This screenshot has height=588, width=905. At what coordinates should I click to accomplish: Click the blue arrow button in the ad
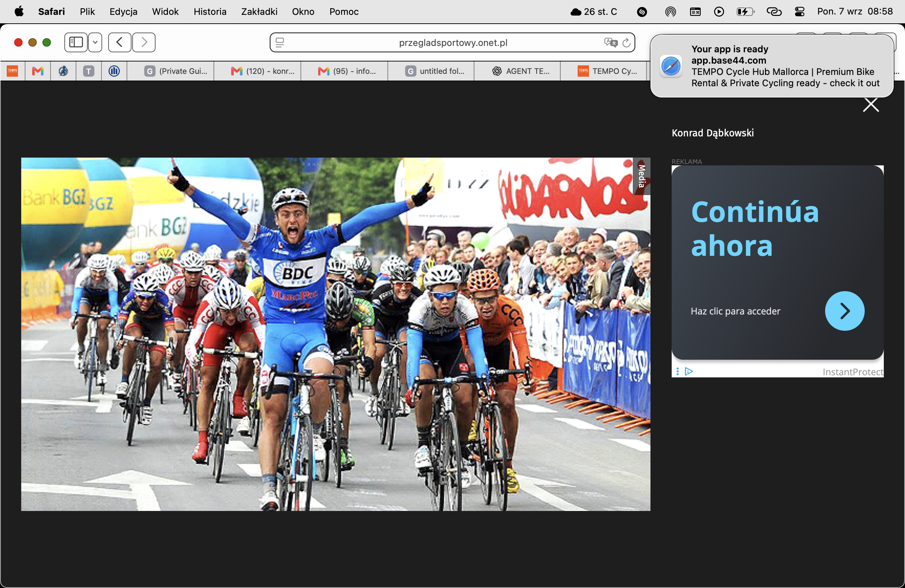pos(845,311)
